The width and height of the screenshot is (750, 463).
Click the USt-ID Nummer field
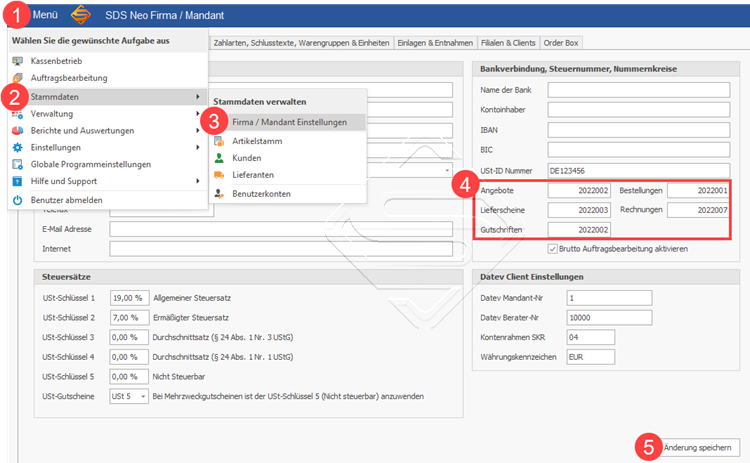click(639, 171)
